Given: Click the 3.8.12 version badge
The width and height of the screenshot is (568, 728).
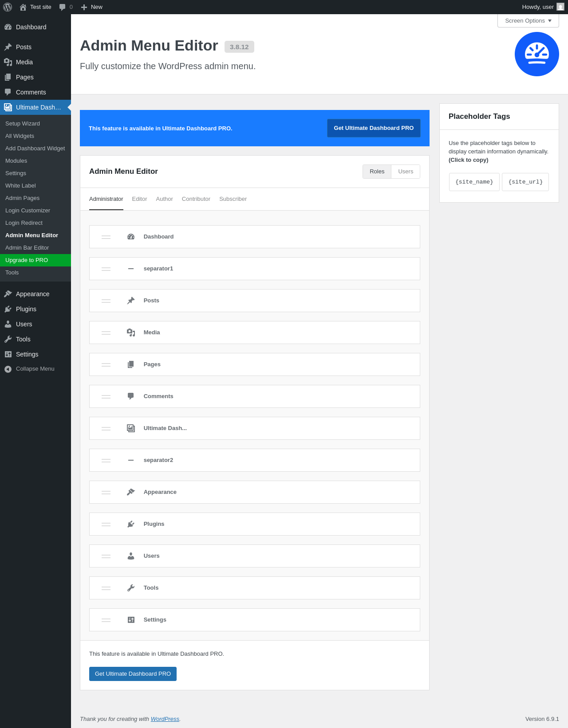Looking at the screenshot, I should [239, 47].
